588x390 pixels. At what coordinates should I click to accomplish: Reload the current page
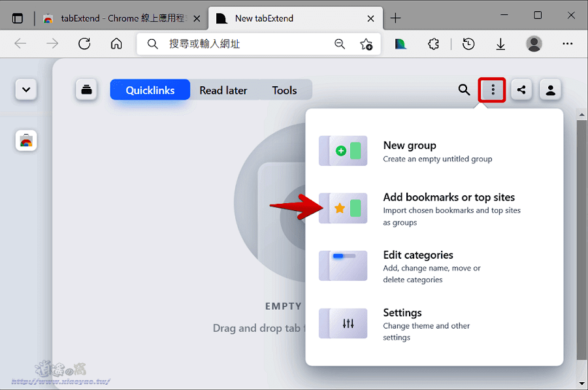pos(84,44)
